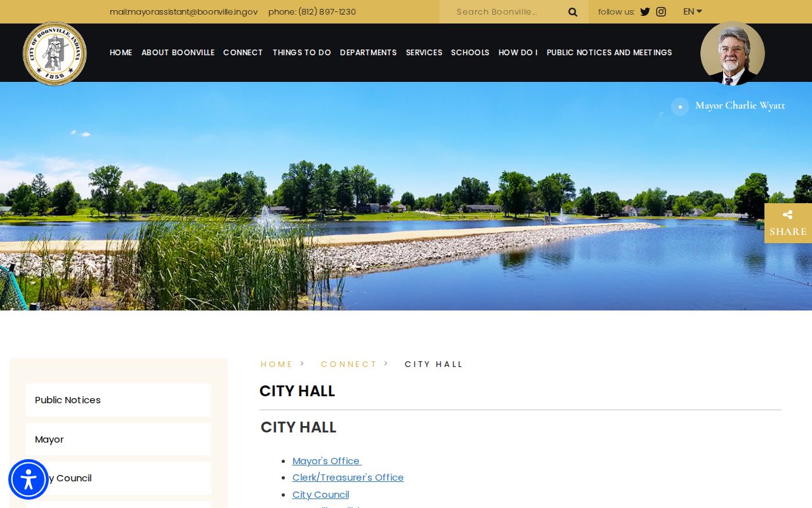Screen dimensions: 812x508
Task: Go to Home in the breadcrumb
Action: [277, 364]
